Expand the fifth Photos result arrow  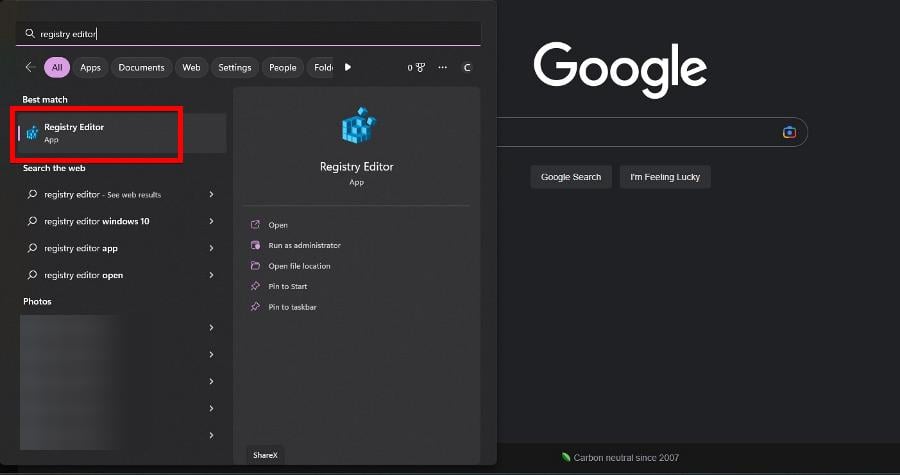211,435
